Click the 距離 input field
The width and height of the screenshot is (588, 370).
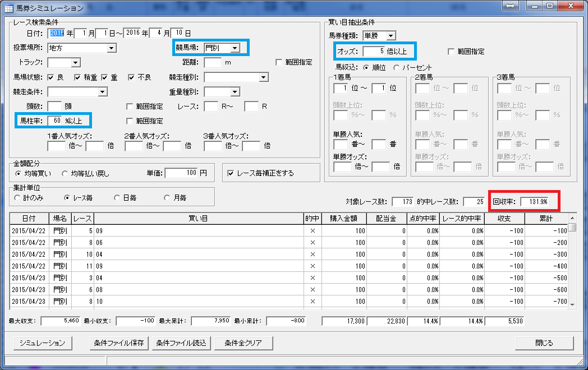click(213, 63)
